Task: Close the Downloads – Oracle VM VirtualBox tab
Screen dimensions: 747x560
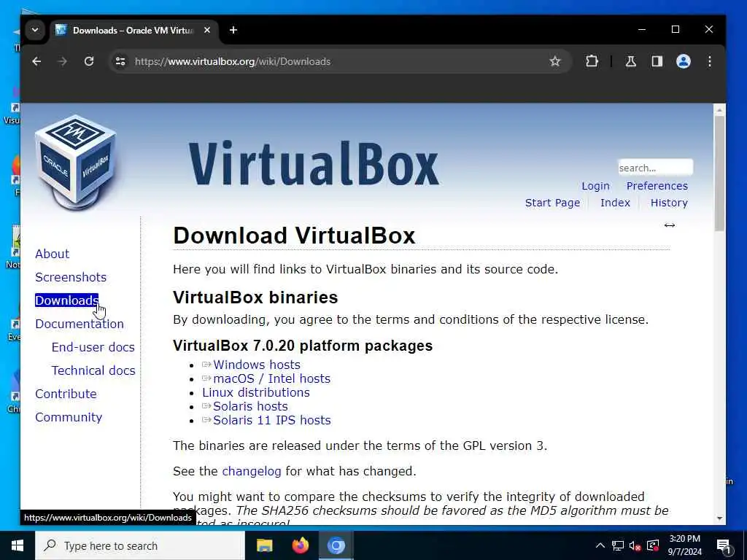Action: [x=206, y=30]
